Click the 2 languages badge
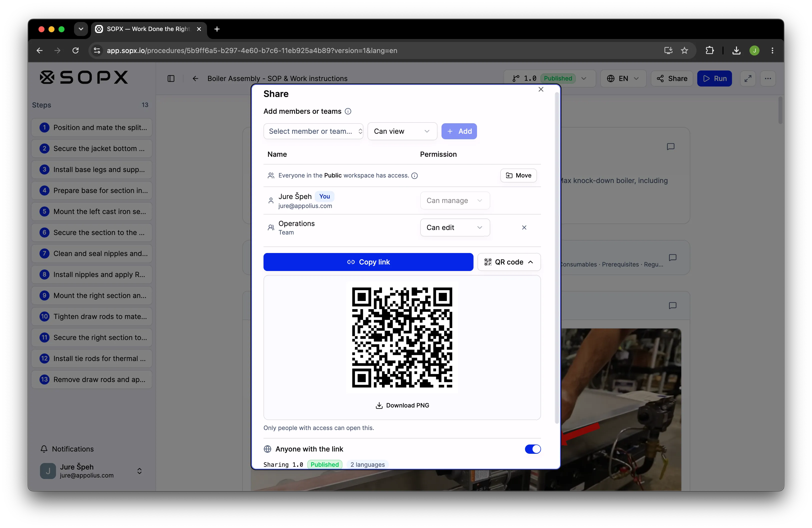This screenshot has height=528, width=812. (x=367, y=464)
